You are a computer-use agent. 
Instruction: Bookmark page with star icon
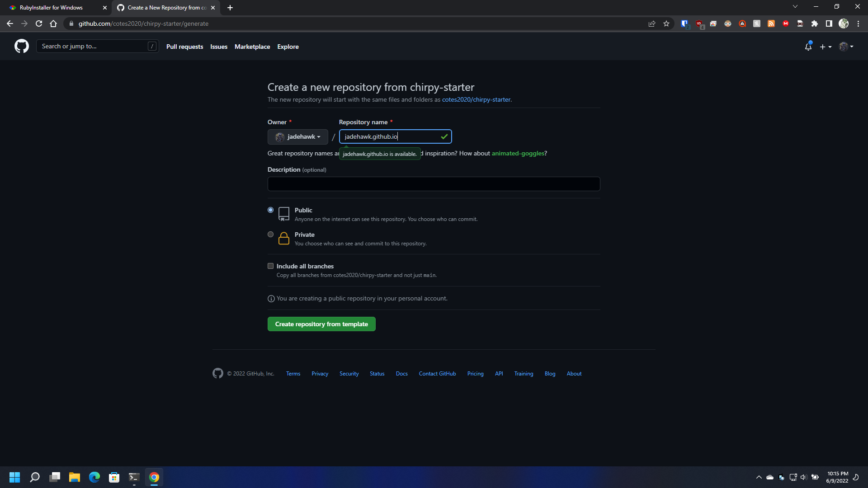coord(666,23)
